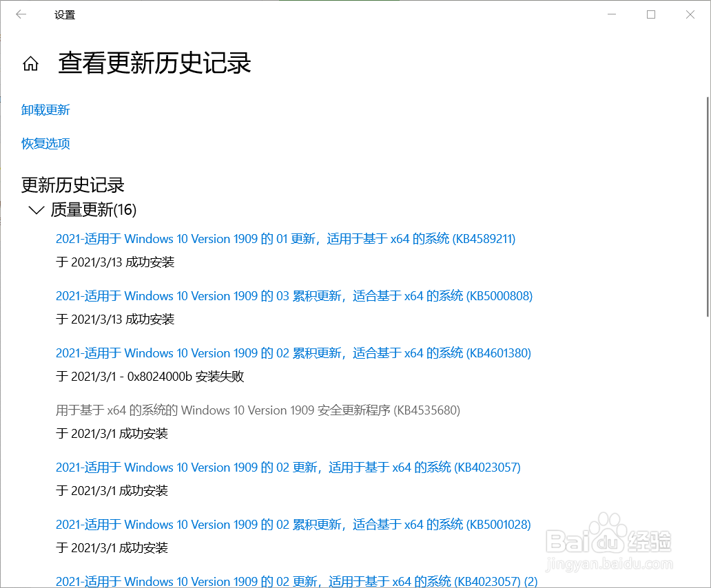Close the 设置 window
711x588 pixels.
690,14
